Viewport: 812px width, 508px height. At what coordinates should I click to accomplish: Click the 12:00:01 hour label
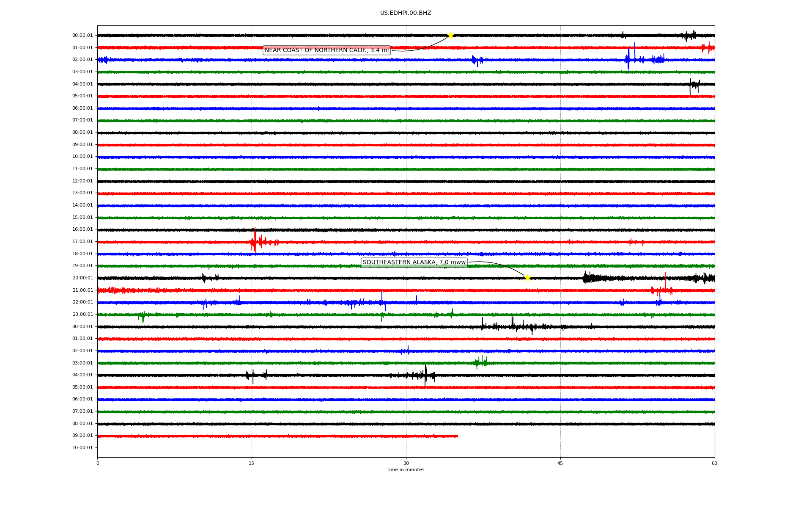click(82, 181)
